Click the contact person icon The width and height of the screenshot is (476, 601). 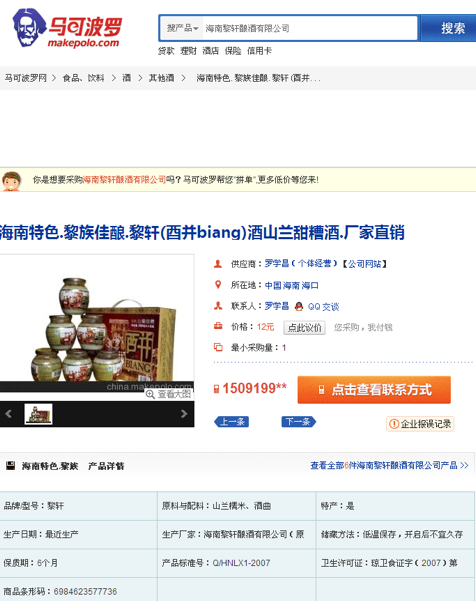click(218, 306)
